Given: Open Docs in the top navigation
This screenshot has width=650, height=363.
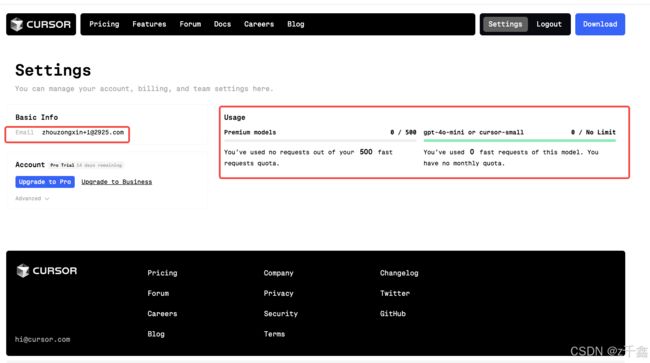Looking at the screenshot, I should point(222,24).
